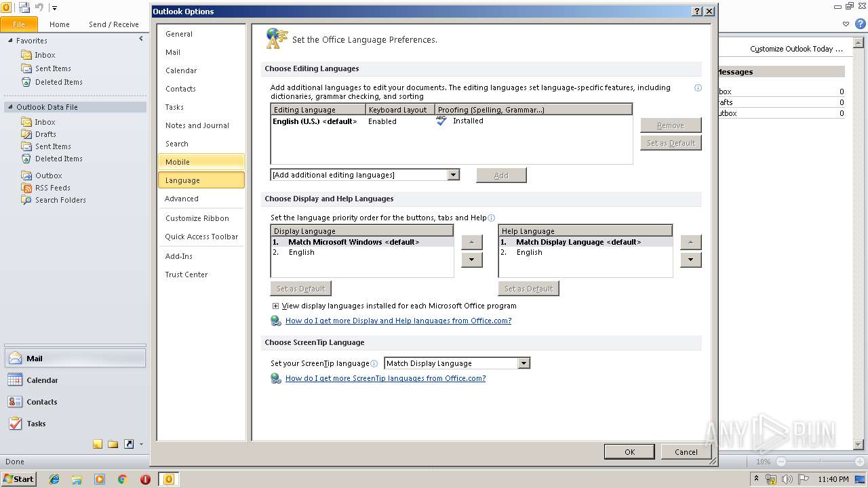Viewport: 868px width, 488px height.
Task: Open Deleted Items under Outlook Data File
Action: click(x=59, y=159)
